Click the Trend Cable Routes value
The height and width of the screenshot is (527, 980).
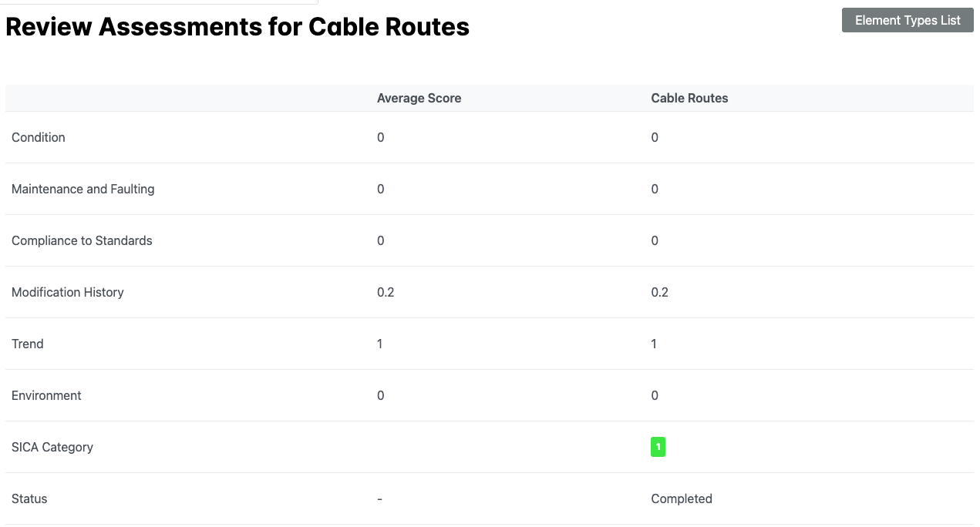click(x=654, y=344)
